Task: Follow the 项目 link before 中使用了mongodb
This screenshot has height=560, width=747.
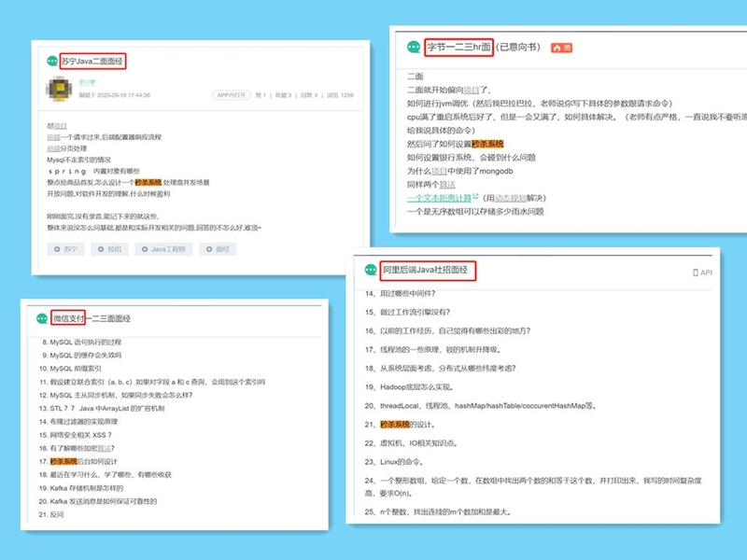Action: pyautogui.click(x=439, y=171)
